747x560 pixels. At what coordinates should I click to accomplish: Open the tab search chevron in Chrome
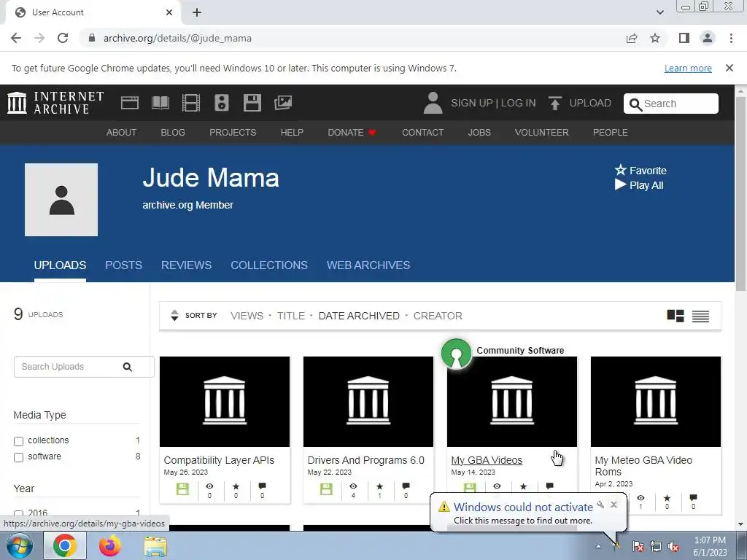pyautogui.click(x=659, y=12)
